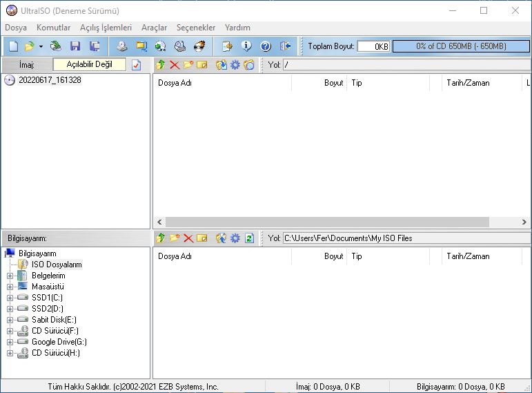Click the left arrow of the horizontal scrollbar
Viewport: 532px width, 393px height.
pos(159,222)
